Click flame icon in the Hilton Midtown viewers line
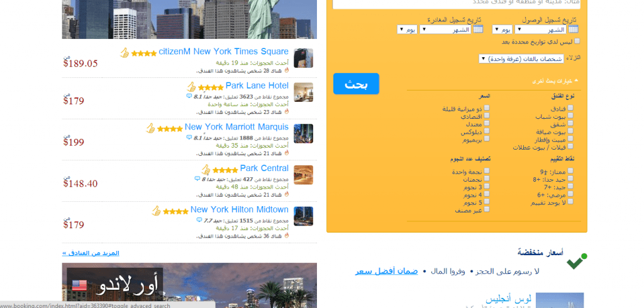 [x=287, y=235]
